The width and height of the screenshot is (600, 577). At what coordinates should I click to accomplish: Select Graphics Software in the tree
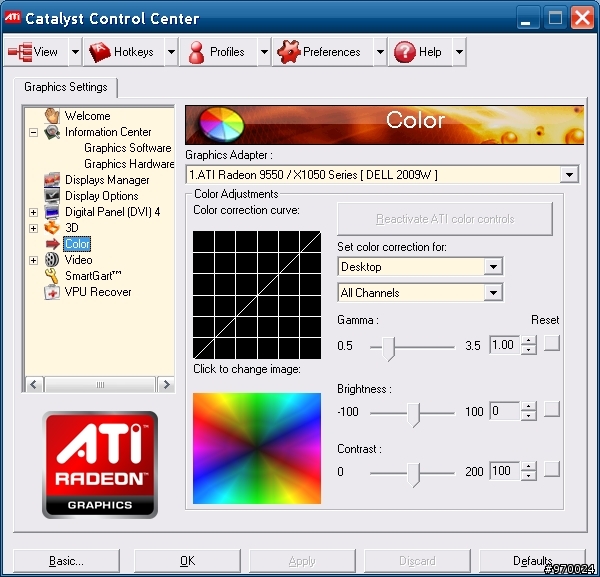point(128,148)
